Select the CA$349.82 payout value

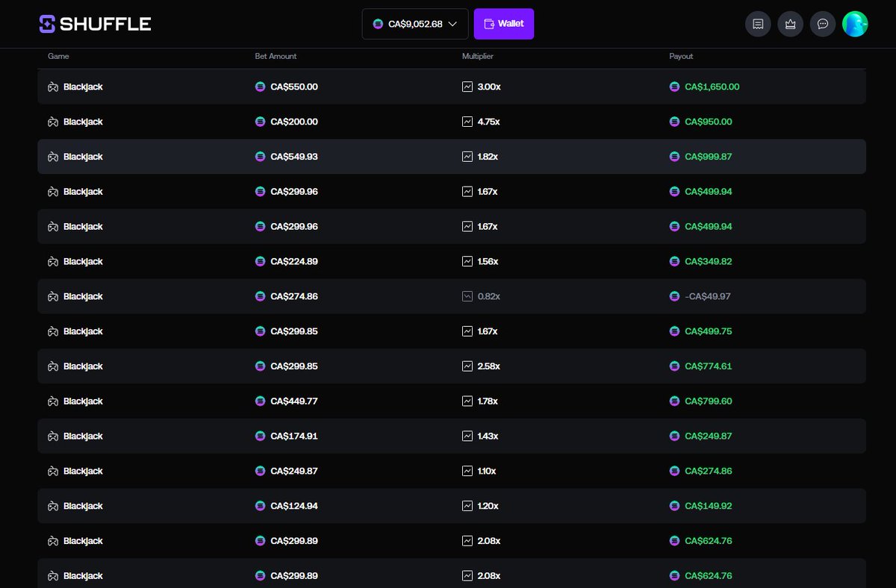point(709,261)
